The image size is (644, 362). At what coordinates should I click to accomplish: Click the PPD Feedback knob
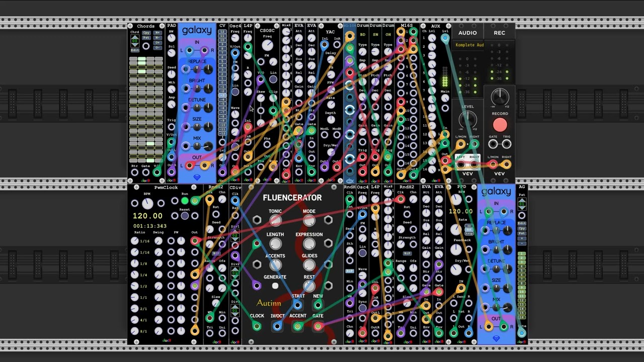[x=456, y=249]
